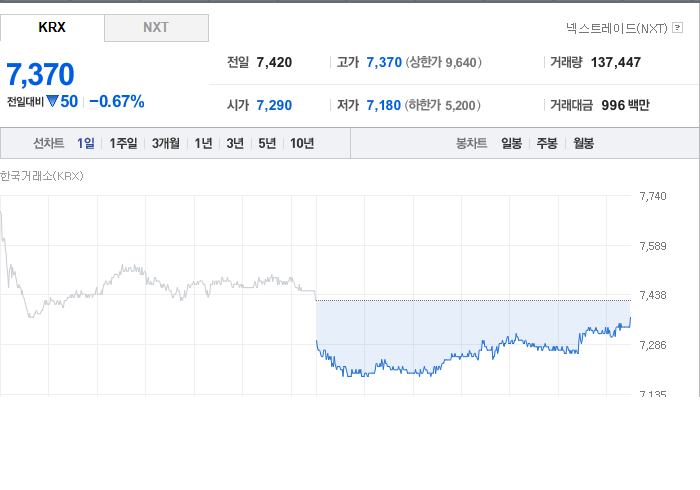Select the 3년 line chart period
Screen dimensions: 700x490
pyautogui.click(x=235, y=143)
